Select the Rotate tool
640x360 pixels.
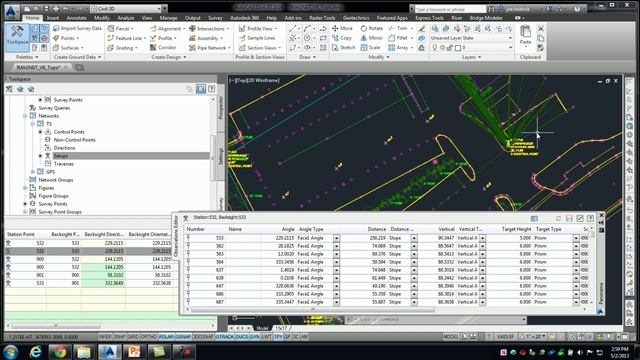[371, 28]
